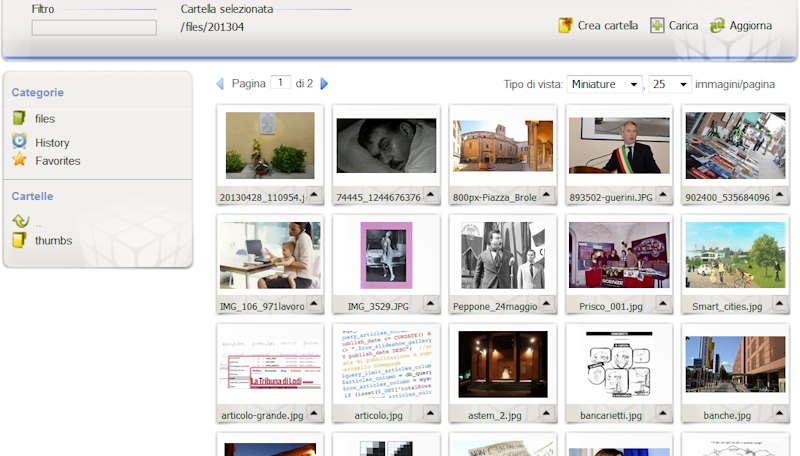800x456 pixels.
Task: Click the banche.jpg file name
Action: tap(727, 416)
